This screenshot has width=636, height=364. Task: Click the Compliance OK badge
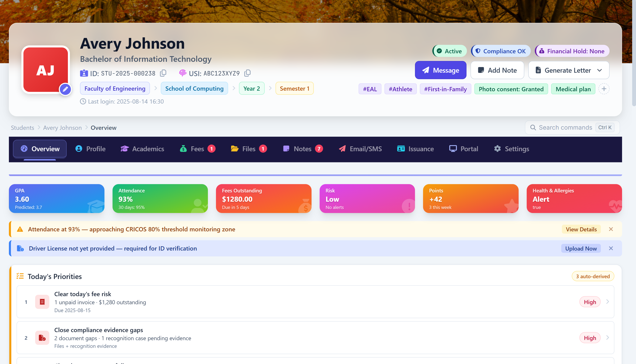click(501, 51)
